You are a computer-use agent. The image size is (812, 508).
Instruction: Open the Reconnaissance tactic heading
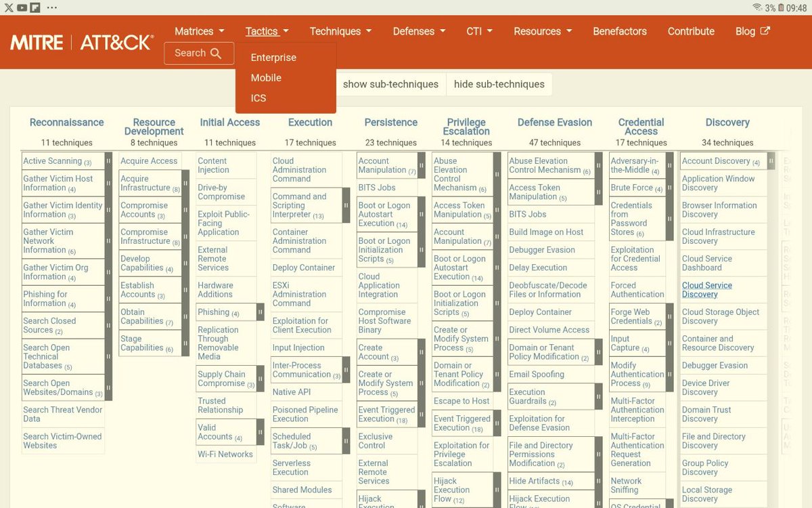point(66,123)
